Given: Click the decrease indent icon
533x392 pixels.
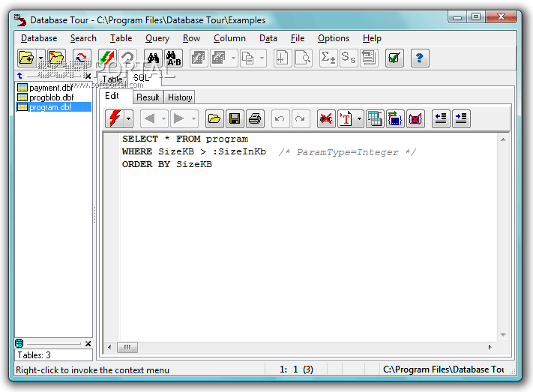Looking at the screenshot, I should click(441, 118).
